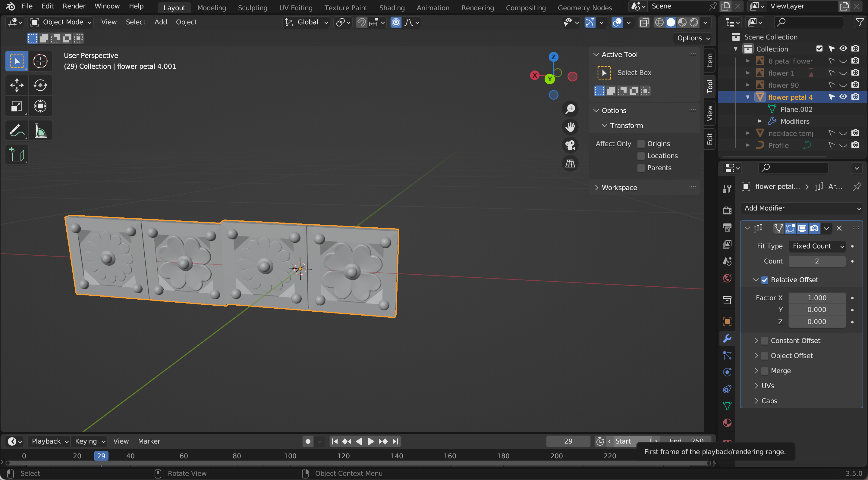Open the Object Data mesh properties tab
The width and height of the screenshot is (868, 480).
[727, 406]
